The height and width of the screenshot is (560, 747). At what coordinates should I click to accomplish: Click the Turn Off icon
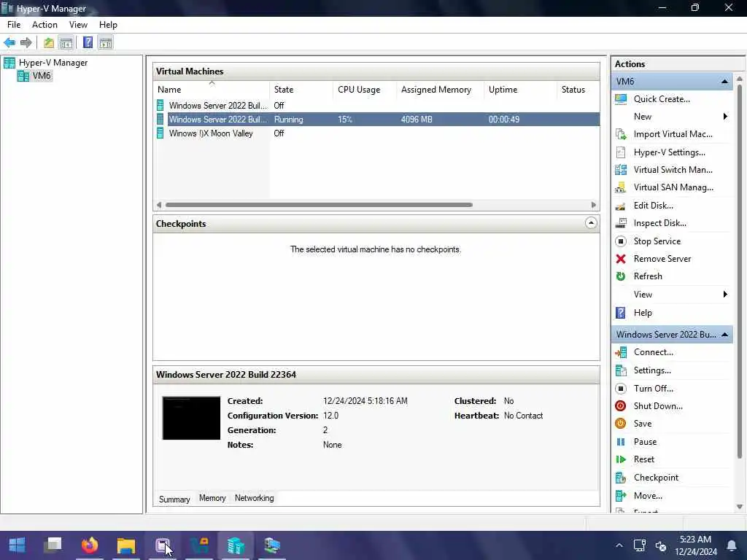tap(621, 389)
